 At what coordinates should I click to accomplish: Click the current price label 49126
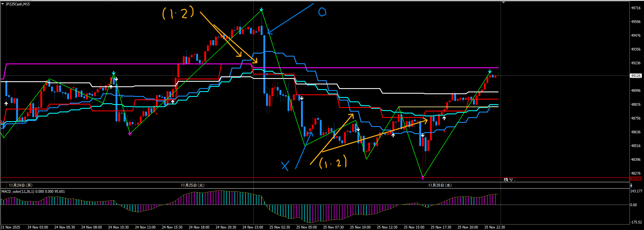click(635, 76)
